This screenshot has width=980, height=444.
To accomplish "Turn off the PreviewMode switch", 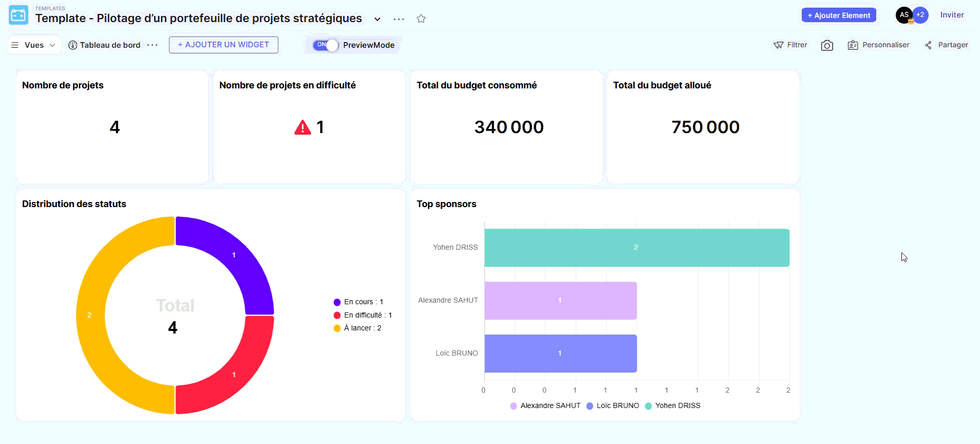I will 326,45.
